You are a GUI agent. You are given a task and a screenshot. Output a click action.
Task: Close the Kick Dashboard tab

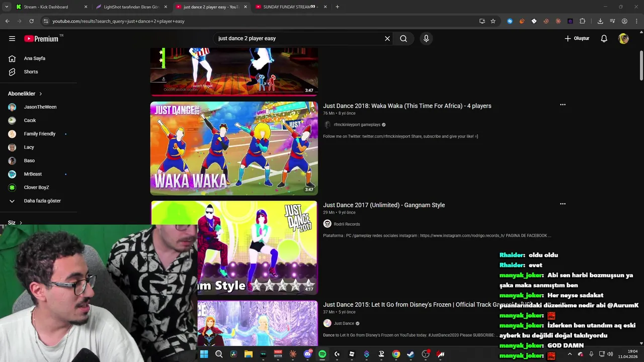(86, 7)
